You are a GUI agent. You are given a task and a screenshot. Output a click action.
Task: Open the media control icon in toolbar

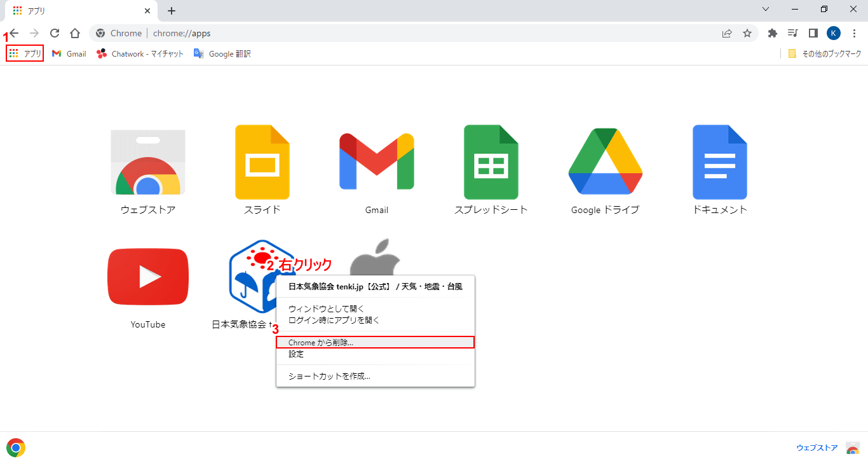[793, 33]
